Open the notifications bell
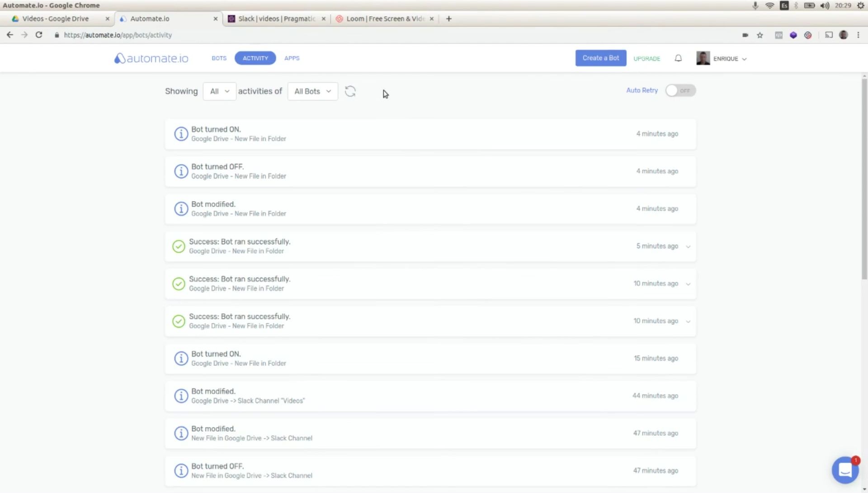 coord(678,58)
